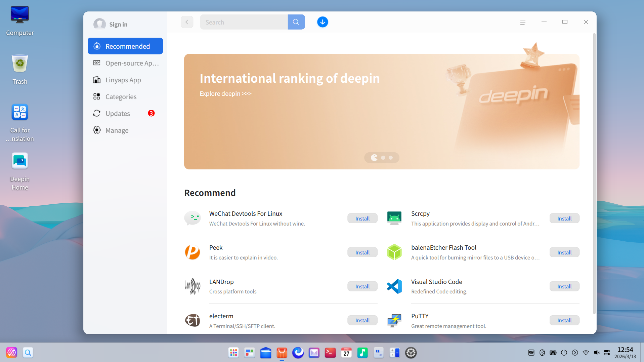644x362 pixels.
Task: Select the Recommended section
Action: pyautogui.click(x=125, y=46)
